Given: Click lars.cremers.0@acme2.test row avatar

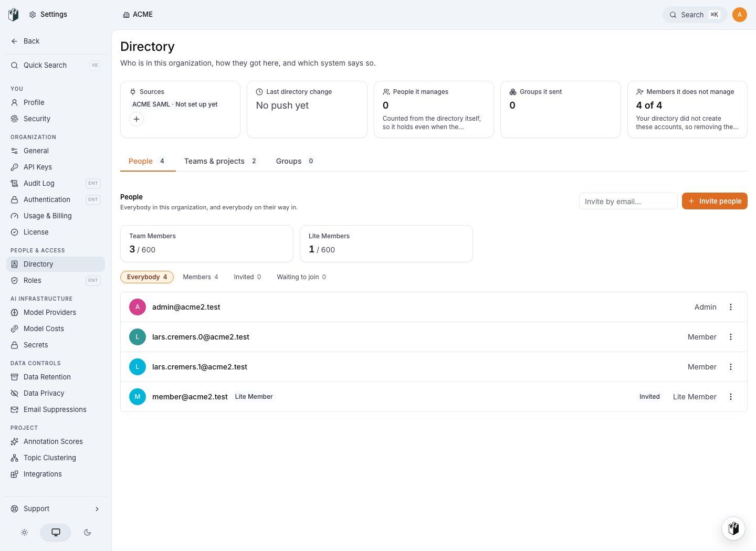Looking at the screenshot, I should (x=138, y=337).
